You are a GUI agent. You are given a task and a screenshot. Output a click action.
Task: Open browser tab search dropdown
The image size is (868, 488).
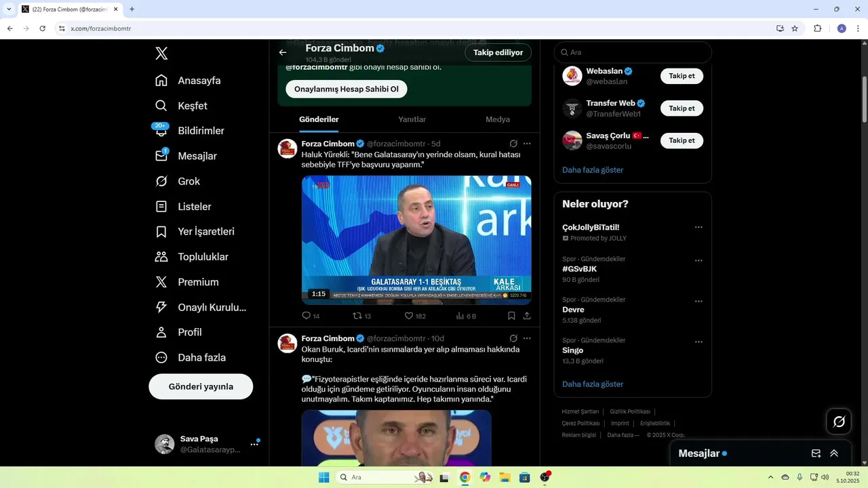9,9
